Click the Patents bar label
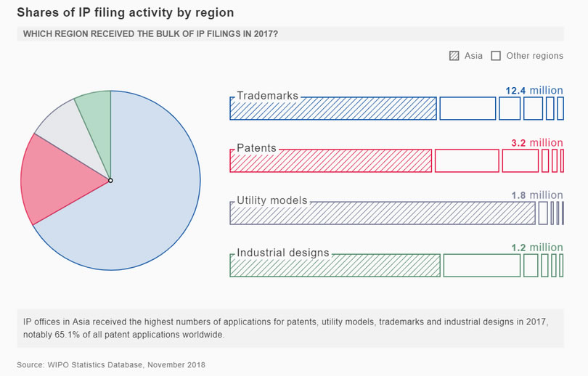The height and width of the screenshot is (376, 588). point(256,148)
